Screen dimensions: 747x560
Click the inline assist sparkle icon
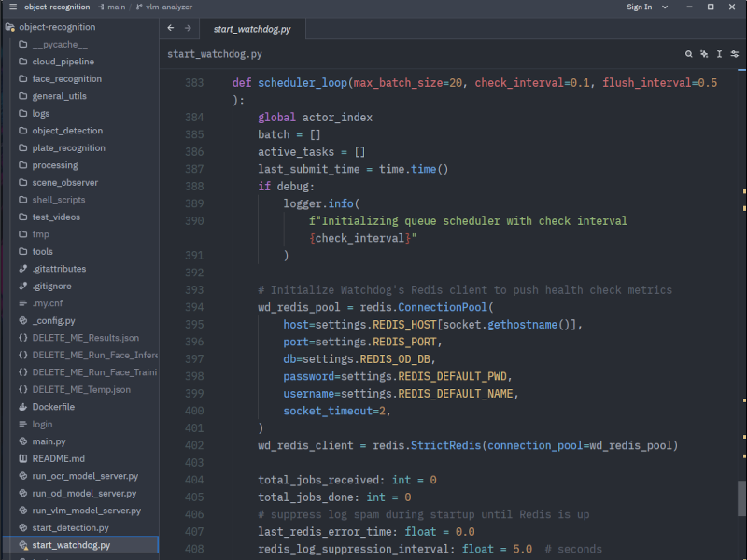click(704, 54)
